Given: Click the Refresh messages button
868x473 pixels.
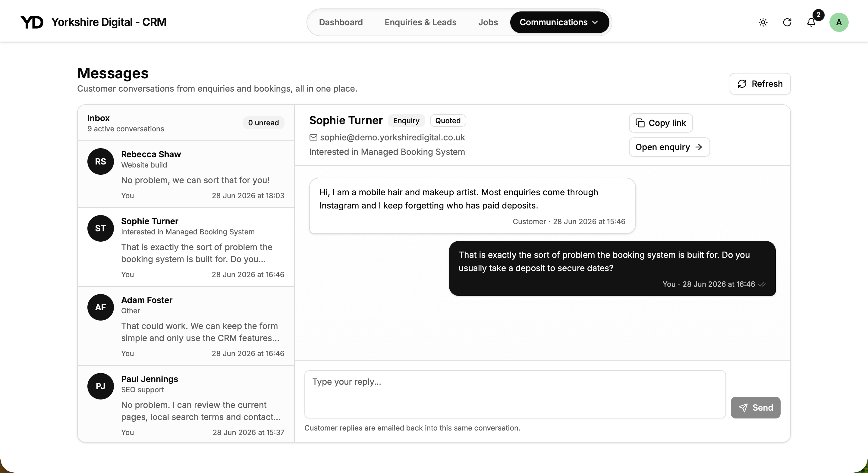Looking at the screenshot, I should pyautogui.click(x=760, y=83).
